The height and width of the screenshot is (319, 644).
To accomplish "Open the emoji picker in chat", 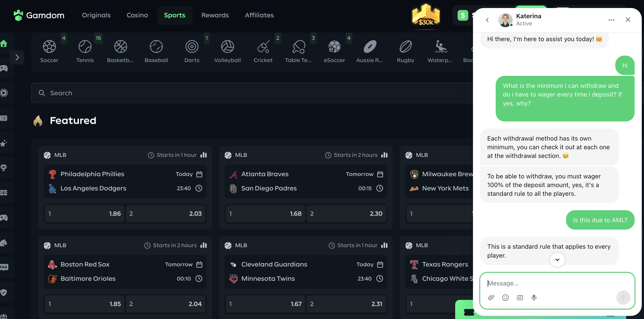I will (x=505, y=297).
